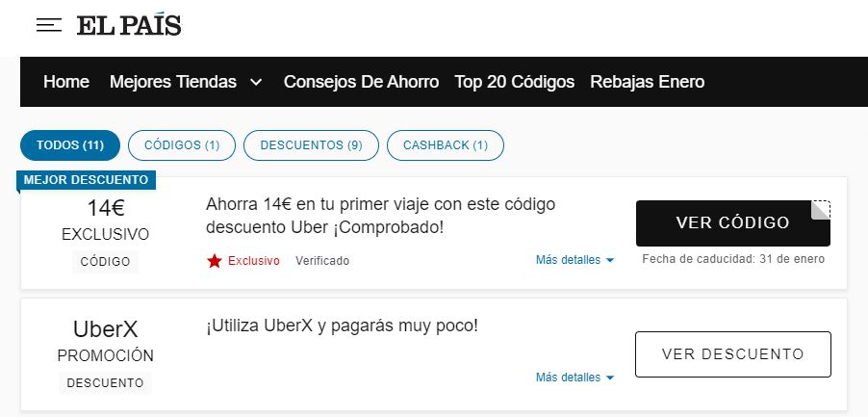Filter by Descuentos (9)
This screenshot has width=868, height=417.
311,145
